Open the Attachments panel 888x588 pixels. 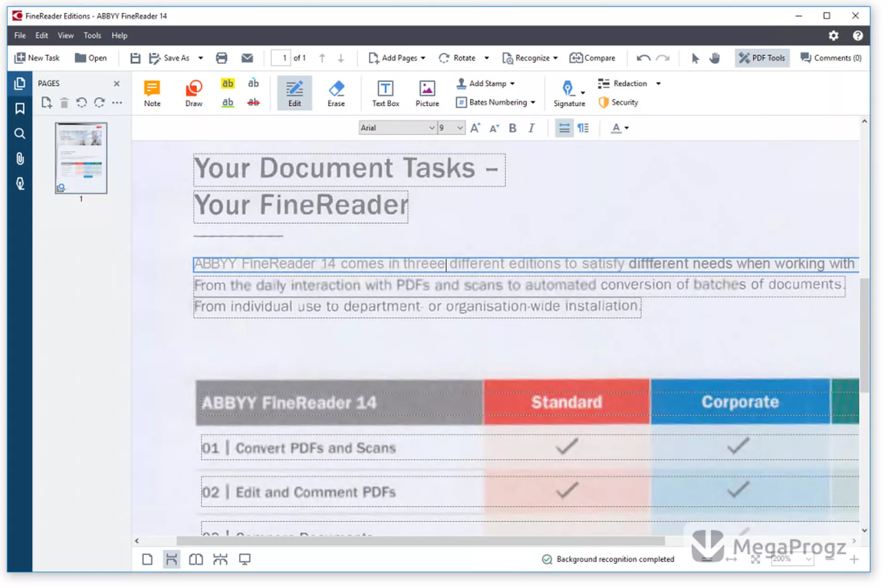click(x=19, y=159)
